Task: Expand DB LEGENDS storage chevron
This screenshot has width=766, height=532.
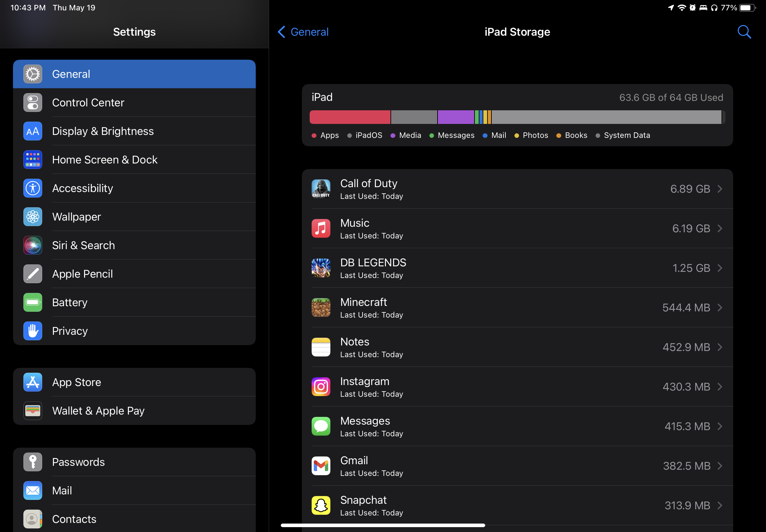Action: tap(720, 268)
